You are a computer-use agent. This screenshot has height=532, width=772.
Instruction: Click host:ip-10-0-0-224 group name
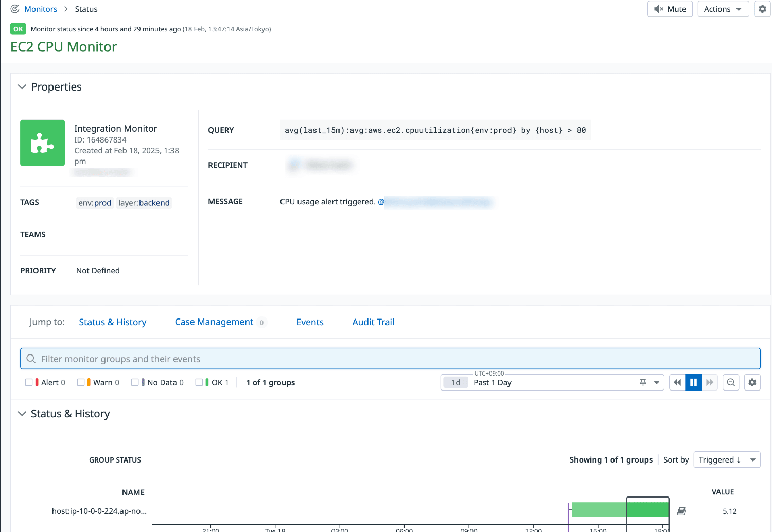tap(99, 511)
